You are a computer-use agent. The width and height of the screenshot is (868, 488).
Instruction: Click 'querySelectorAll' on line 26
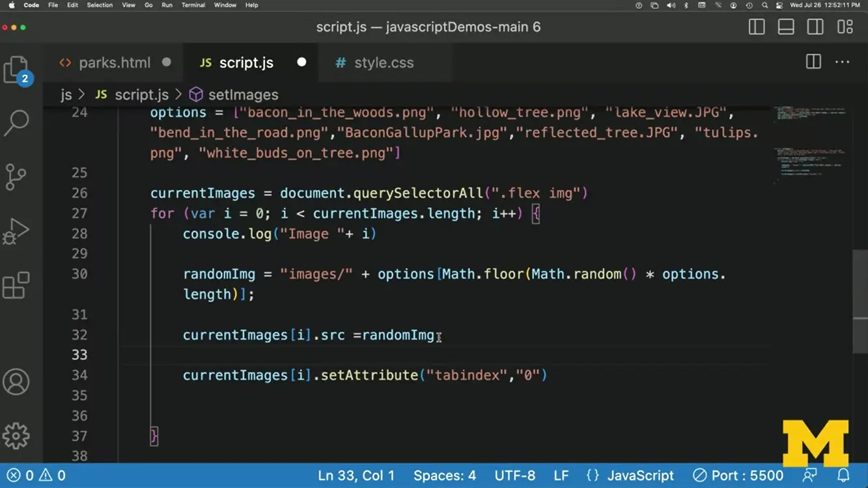(x=419, y=193)
